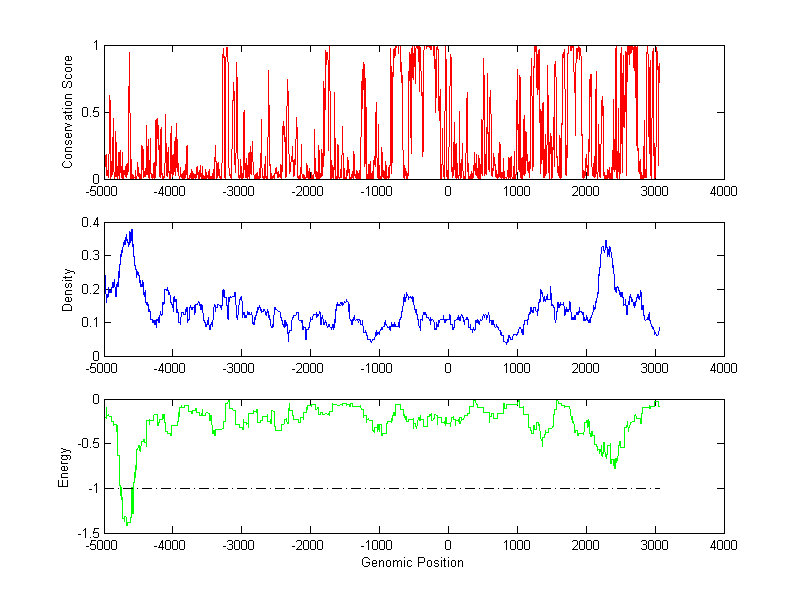Click the 2000 x-tick under the Conservation plot
This screenshot has height=599, width=800.
coord(585,190)
